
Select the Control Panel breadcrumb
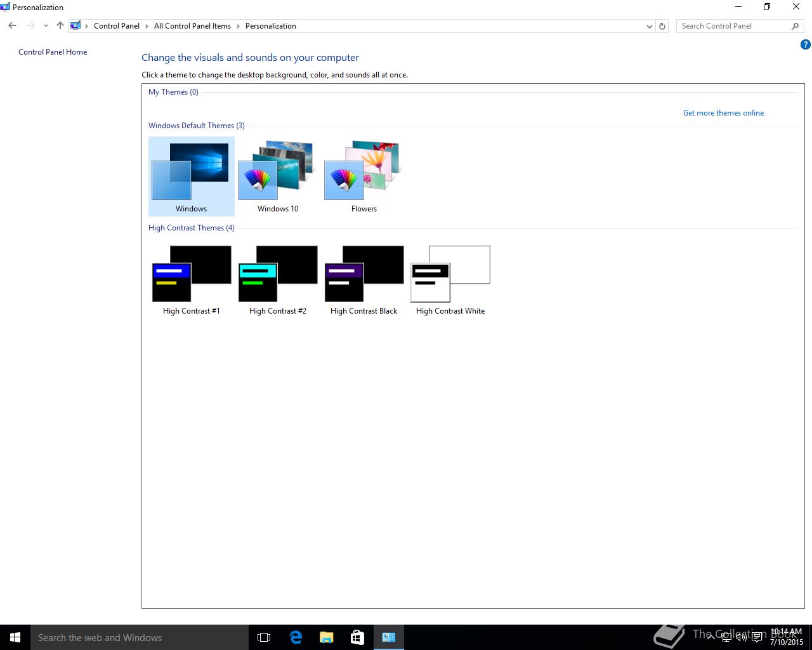[x=117, y=26]
